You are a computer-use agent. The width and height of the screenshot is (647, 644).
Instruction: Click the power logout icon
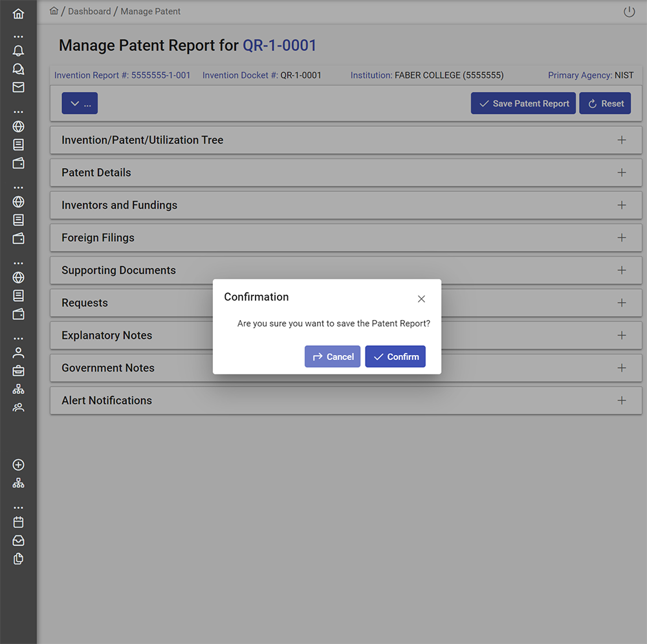[x=629, y=12]
